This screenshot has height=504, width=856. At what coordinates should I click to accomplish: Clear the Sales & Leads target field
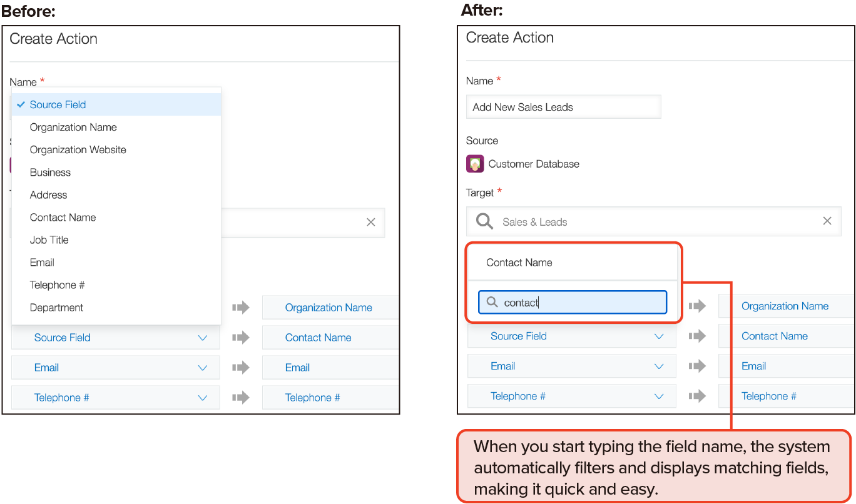pos(827,221)
